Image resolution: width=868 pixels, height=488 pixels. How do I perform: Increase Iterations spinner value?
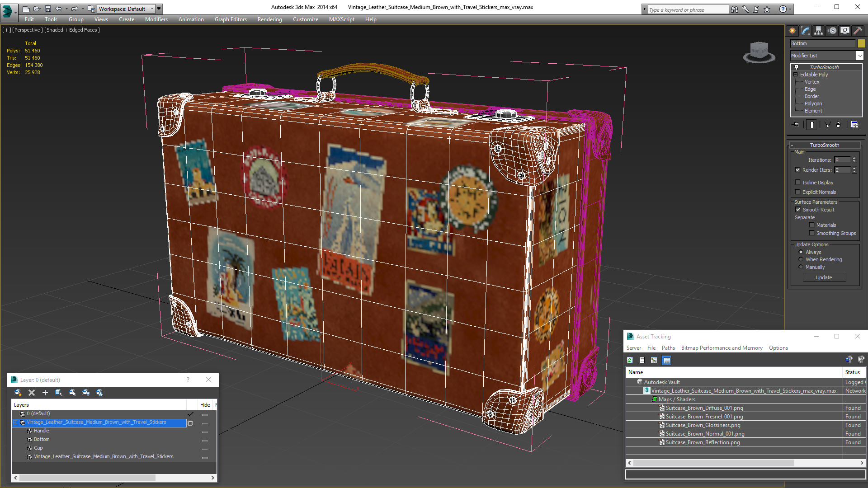click(854, 158)
